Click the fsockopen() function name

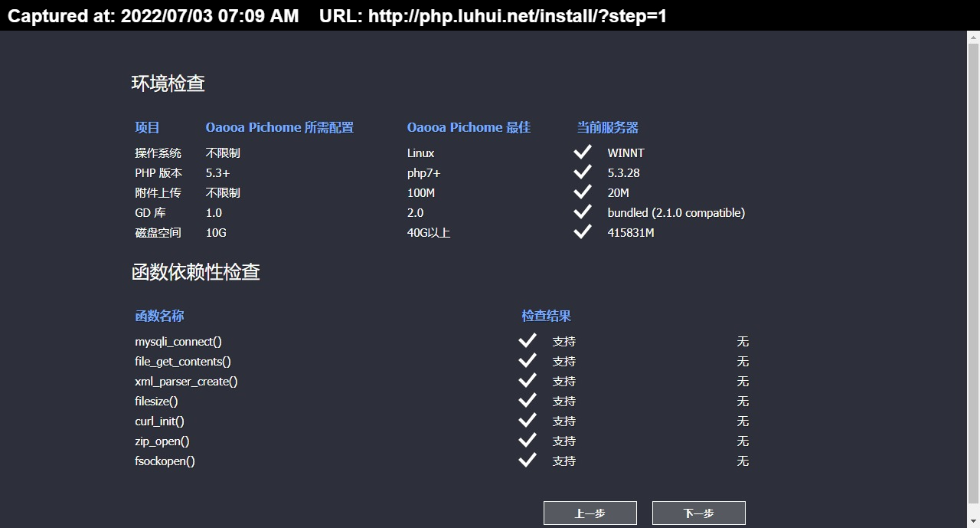coord(165,461)
